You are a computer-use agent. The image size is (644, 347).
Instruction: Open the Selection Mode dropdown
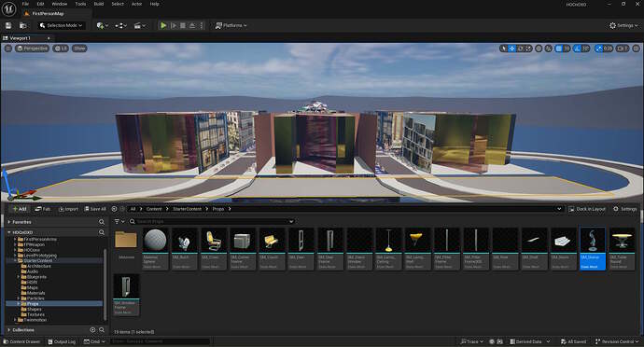(x=62, y=25)
